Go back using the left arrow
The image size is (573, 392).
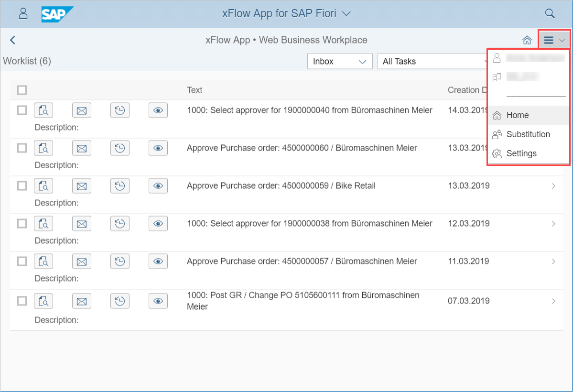pyautogui.click(x=13, y=40)
